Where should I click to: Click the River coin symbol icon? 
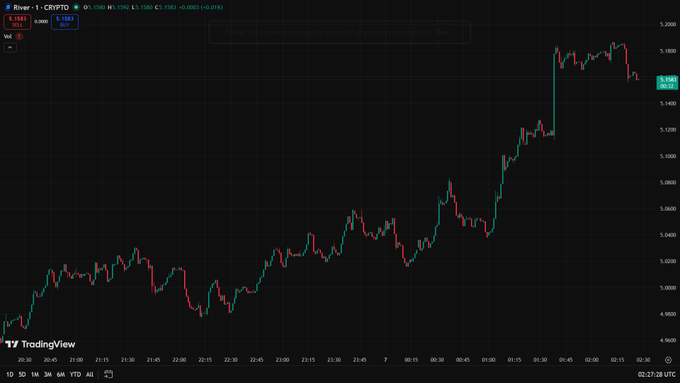(8, 7)
